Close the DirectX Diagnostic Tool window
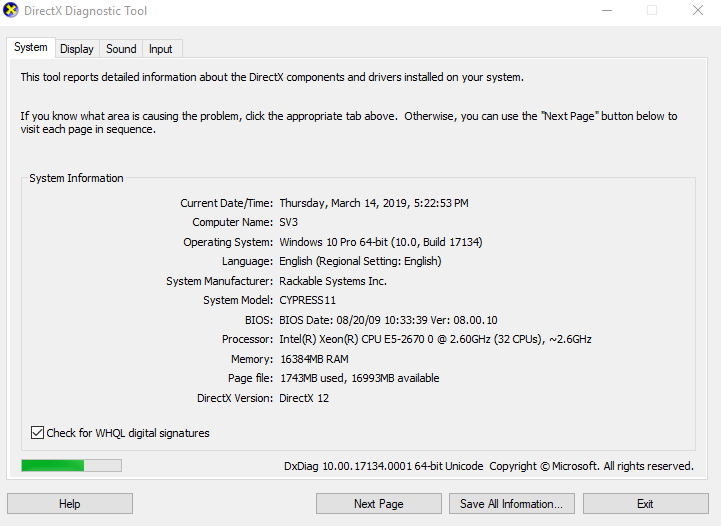The width and height of the screenshot is (721, 526). click(697, 11)
